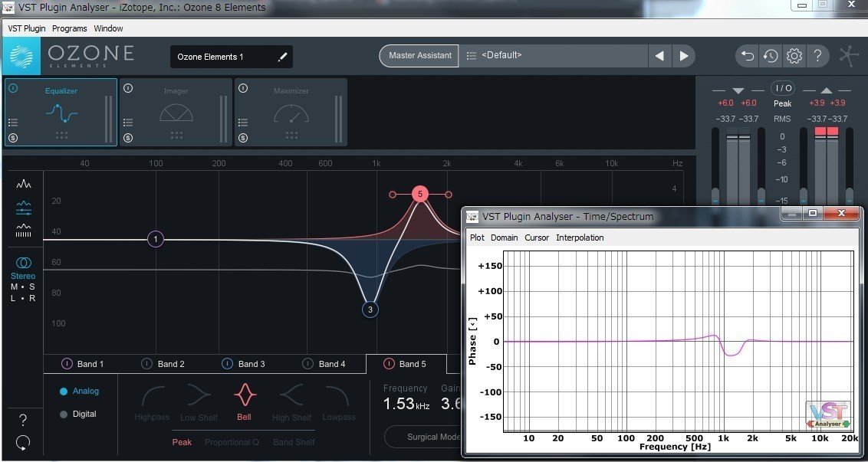868x462 pixels.
Task: Select the Proportional Q bell type
Action: [232, 442]
